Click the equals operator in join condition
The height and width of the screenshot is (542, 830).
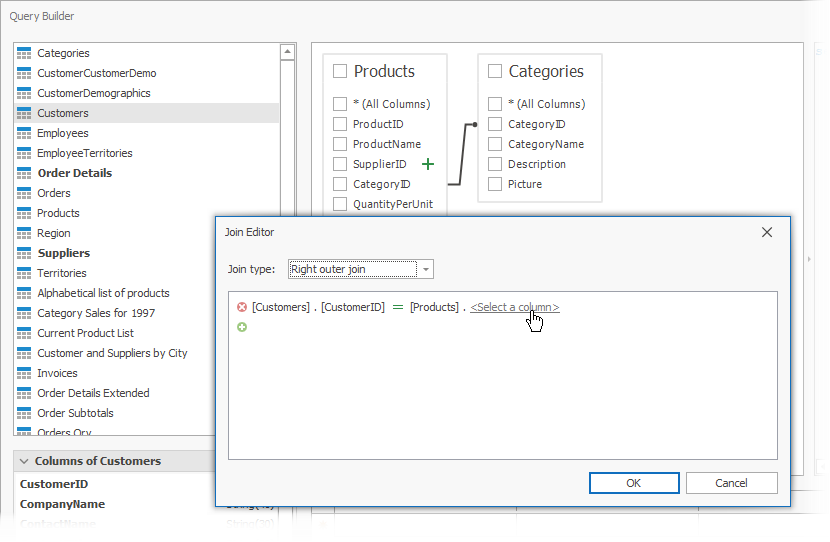coord(397,307)
